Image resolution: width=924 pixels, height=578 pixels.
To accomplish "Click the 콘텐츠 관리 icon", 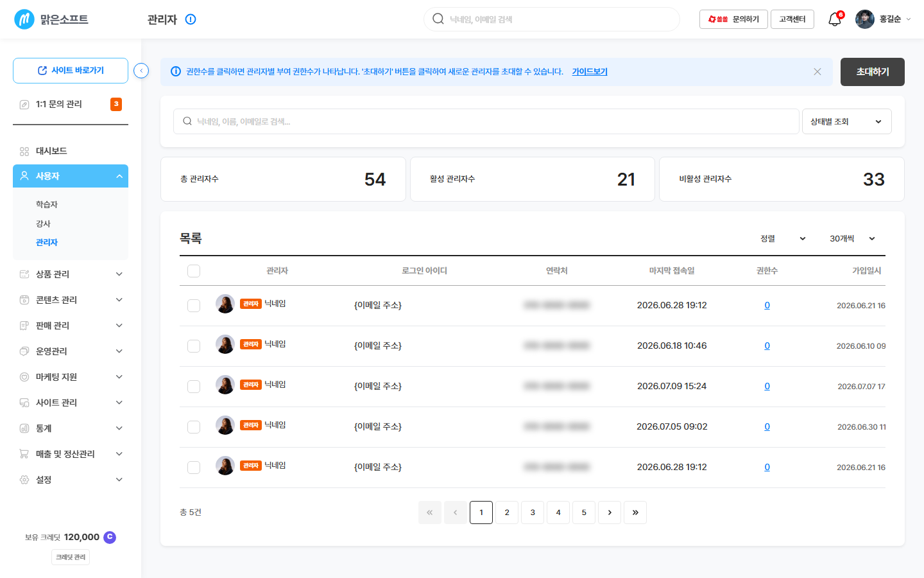I will tap(24, 300).
